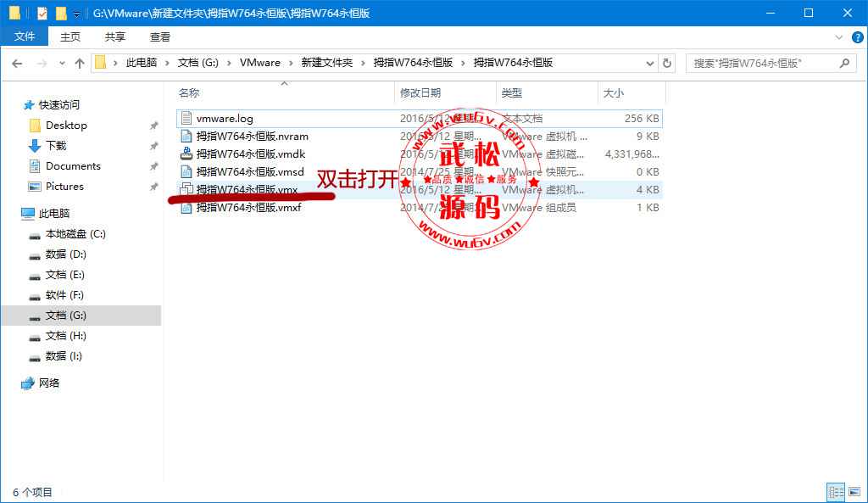
Task: Select 新建文件夹 in the address breadcrumb
Action: coord(327,63)
